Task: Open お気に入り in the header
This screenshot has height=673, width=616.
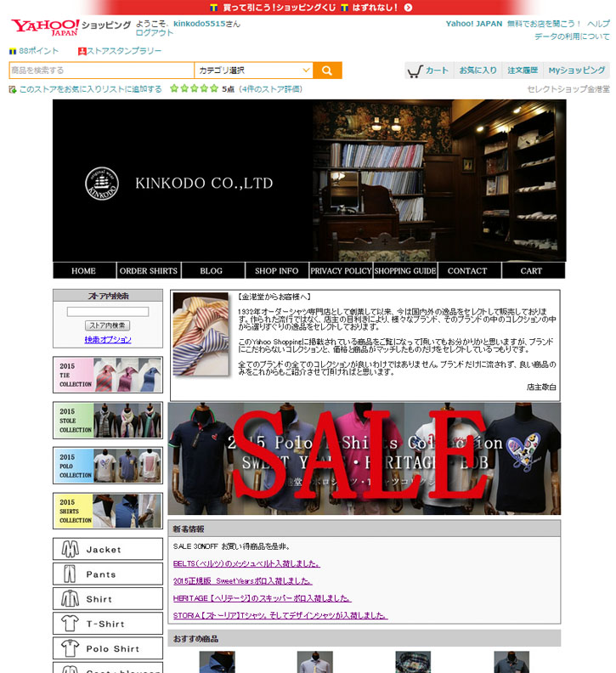Action: pos(478,71)
